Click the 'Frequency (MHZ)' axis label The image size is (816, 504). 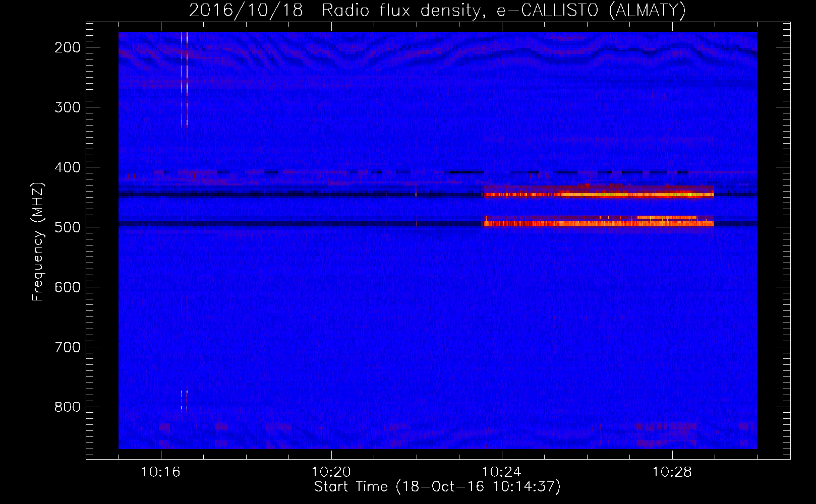pyautogui.click(x=38, y=241)
